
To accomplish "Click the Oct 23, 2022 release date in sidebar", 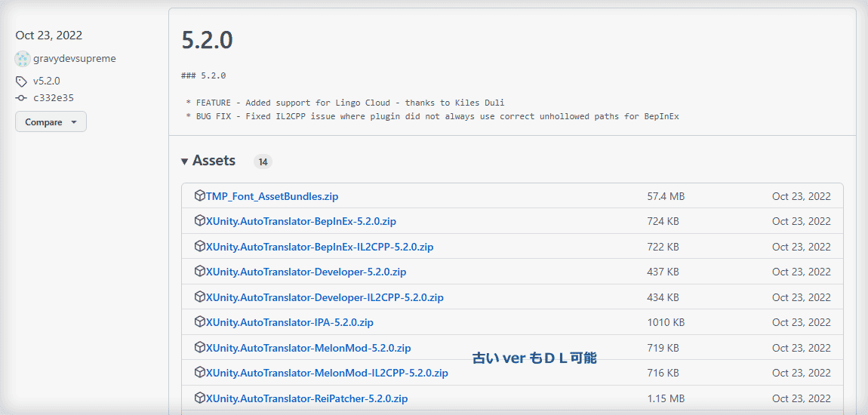I will coord(49,35).
